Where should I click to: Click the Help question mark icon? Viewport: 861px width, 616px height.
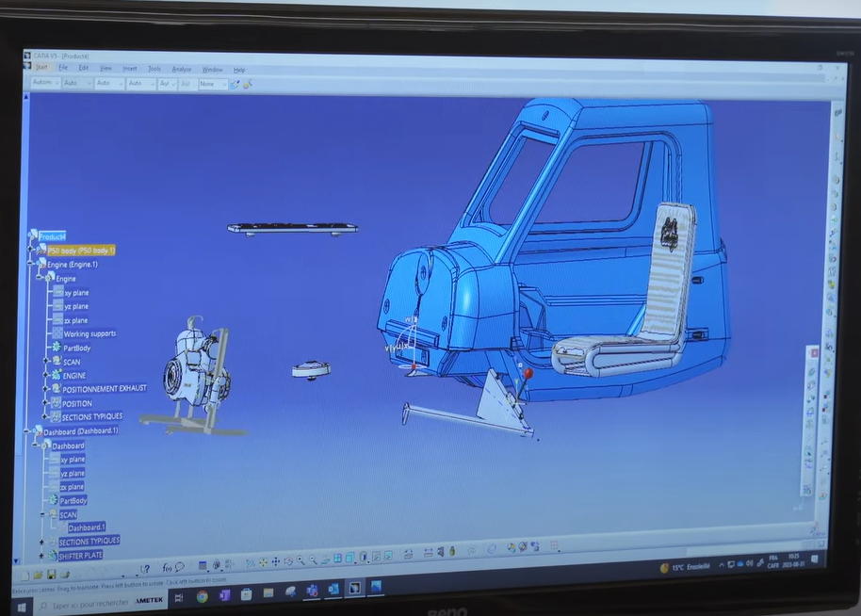pos(147,567)
